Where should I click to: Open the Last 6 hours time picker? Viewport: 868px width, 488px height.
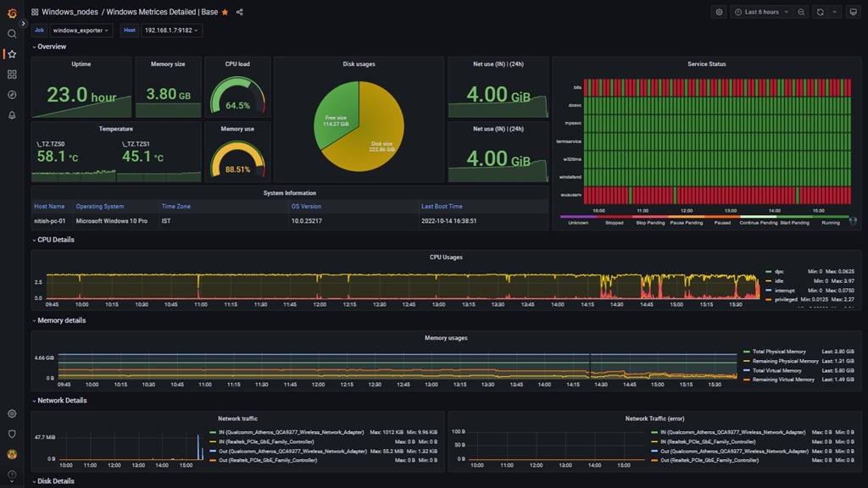761,13
